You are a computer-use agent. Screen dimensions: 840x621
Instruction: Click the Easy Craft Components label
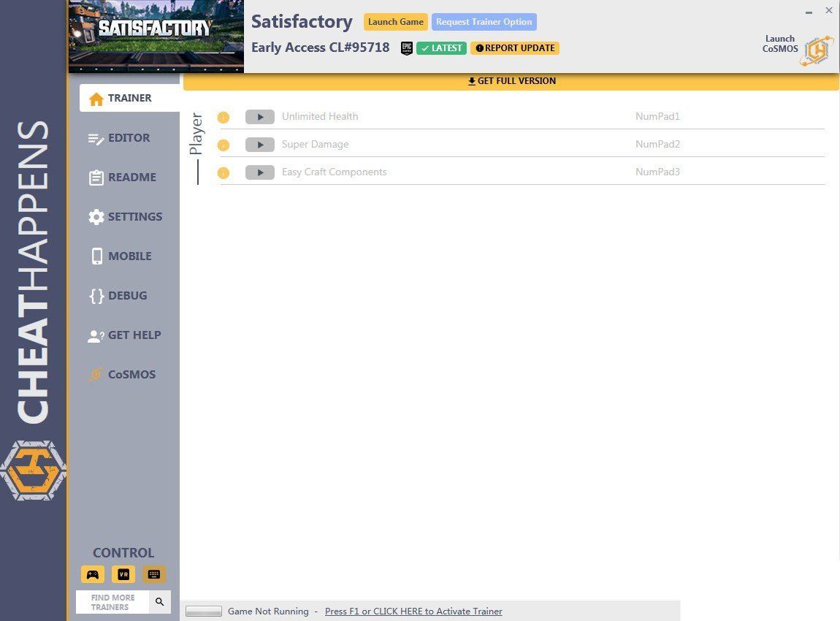tap(335, 172)
